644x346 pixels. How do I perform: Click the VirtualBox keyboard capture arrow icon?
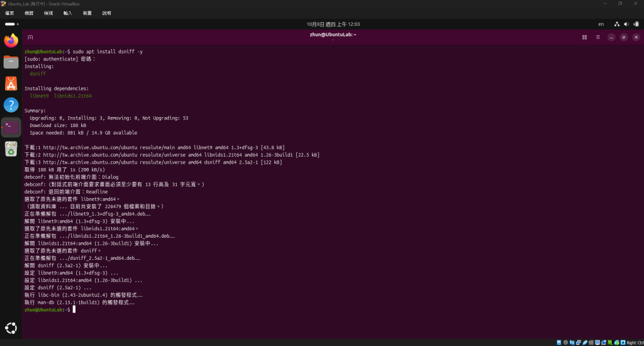coord(623,342)
